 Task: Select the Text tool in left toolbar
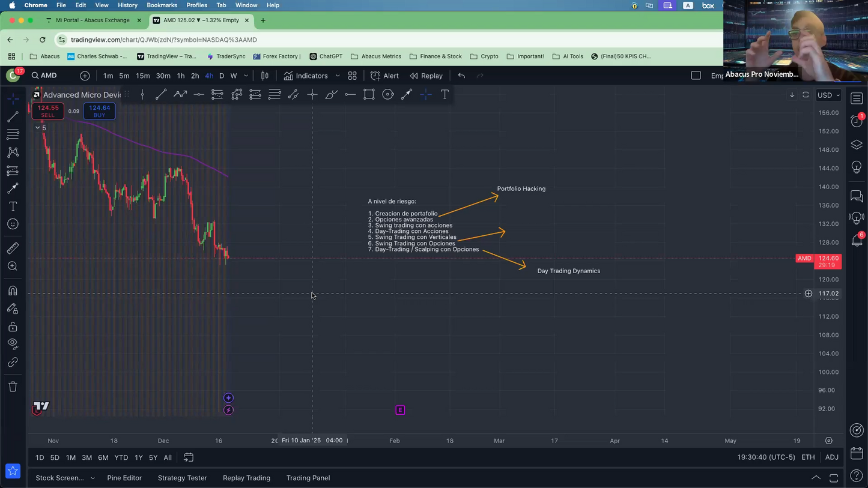tap(13, 206)
